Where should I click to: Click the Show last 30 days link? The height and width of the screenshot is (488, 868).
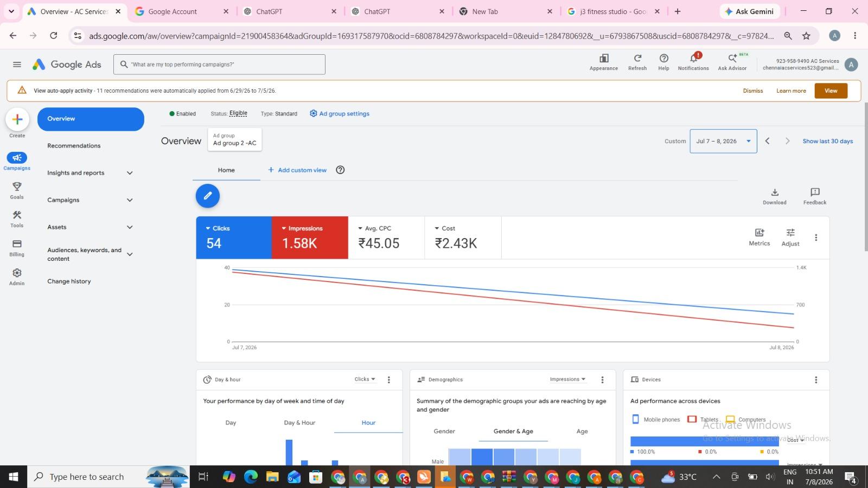point(828,141)
